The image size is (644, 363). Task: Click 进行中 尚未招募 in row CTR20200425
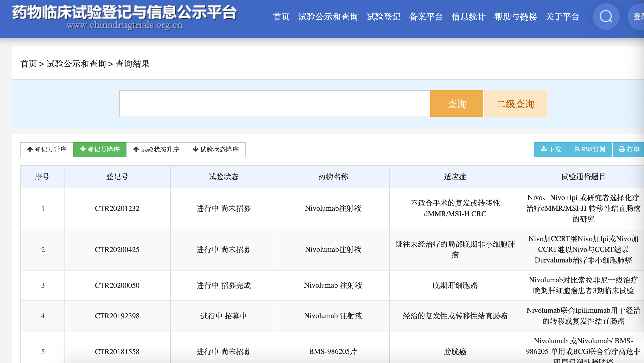(223, 250)
